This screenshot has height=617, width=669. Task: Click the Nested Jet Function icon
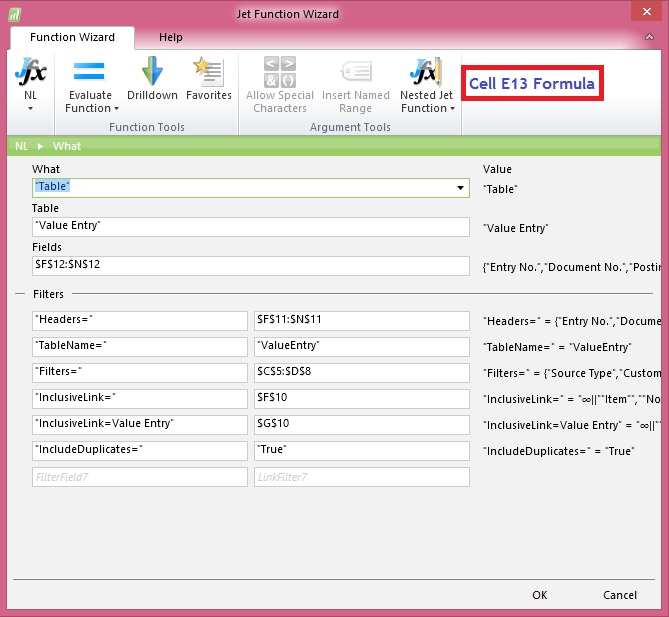click(426, 73)
